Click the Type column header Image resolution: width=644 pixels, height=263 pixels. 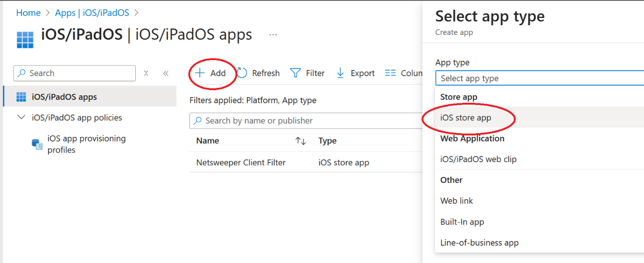(328, 141)
